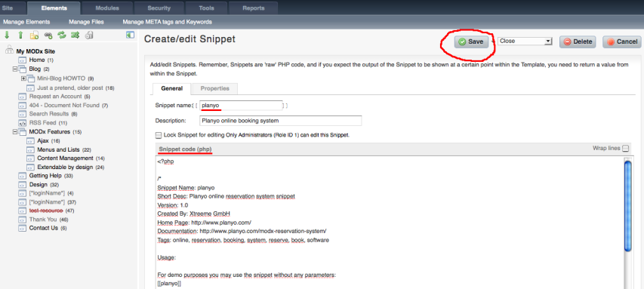Click the sort tree shuffle icon
The image size is (644, 289).
pyautogui.click(x=75, y=35)
